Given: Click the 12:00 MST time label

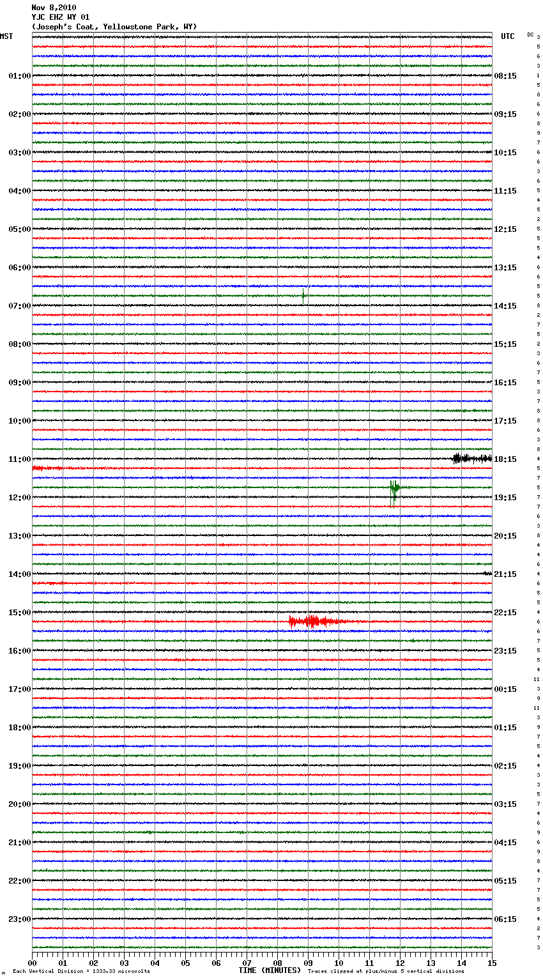Looking at the screenshot, I should click(19, 498).
